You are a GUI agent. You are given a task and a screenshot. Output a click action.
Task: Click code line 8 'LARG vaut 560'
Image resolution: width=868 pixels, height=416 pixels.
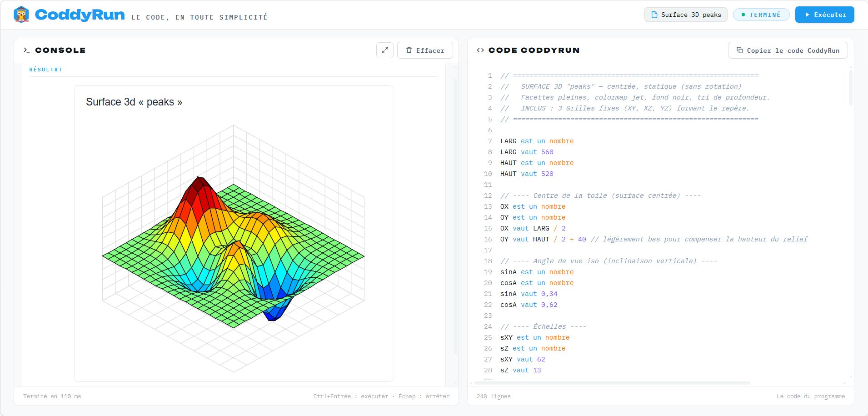tap(527, 152)
